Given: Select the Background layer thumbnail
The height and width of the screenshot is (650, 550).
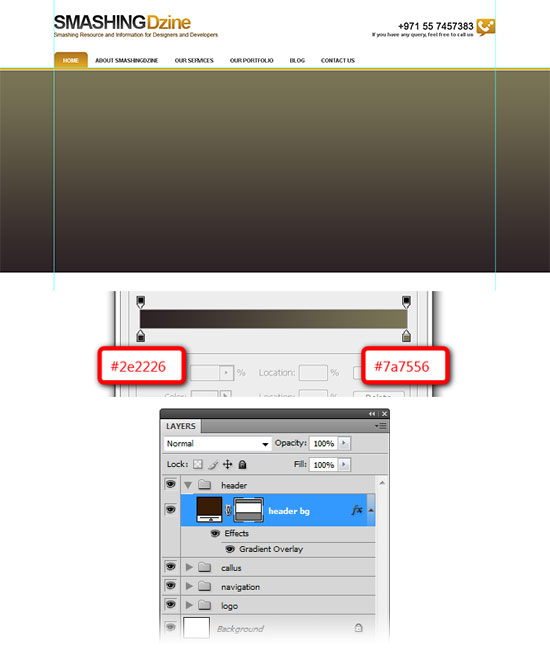Looking at the screenshot, I should (x=196, y=628).
